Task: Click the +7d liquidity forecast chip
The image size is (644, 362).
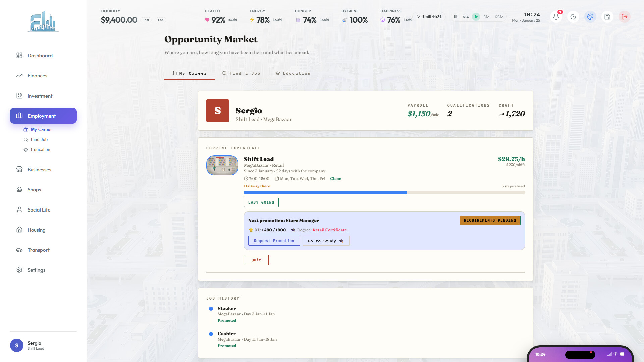Action: [160, 20]
